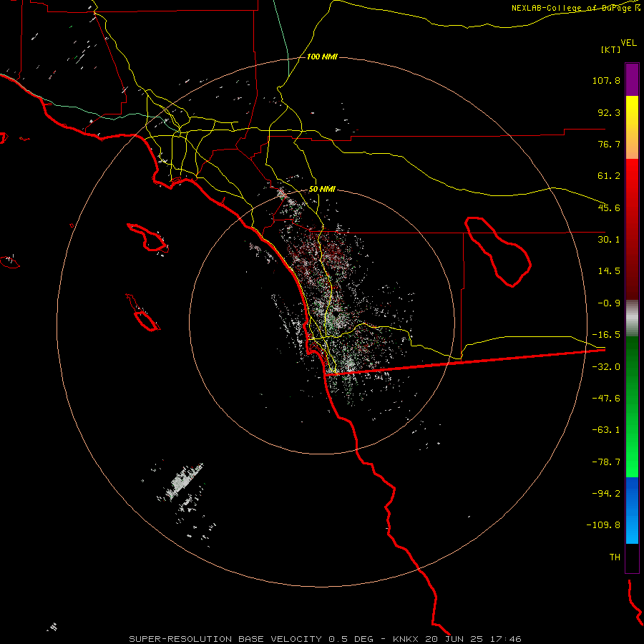644x644 pixels.
Task: Click the 107.8 velocity scale value
Action: [x=606, y=80]
